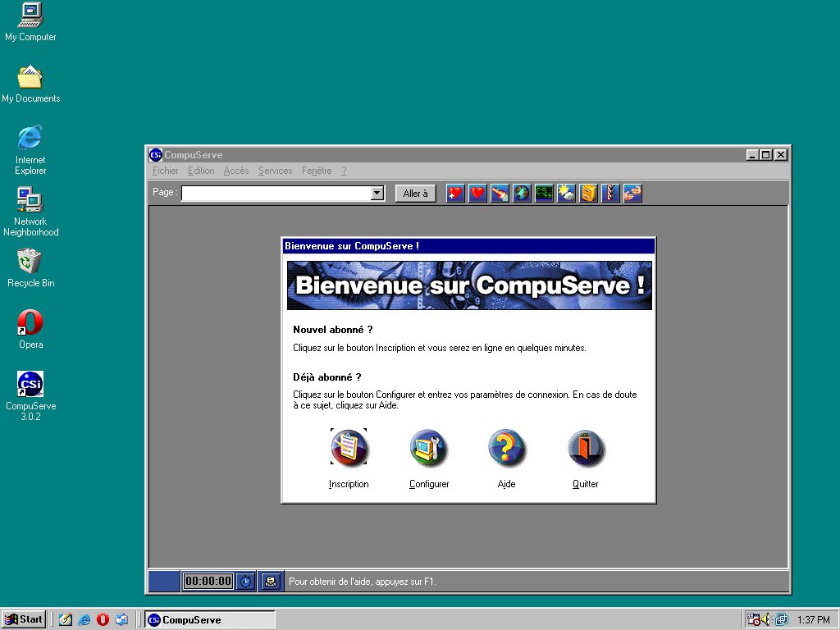Click the Quitter door icon
Image resolution: width=840 pixels, height=630 pixels.
click(586, 447)
